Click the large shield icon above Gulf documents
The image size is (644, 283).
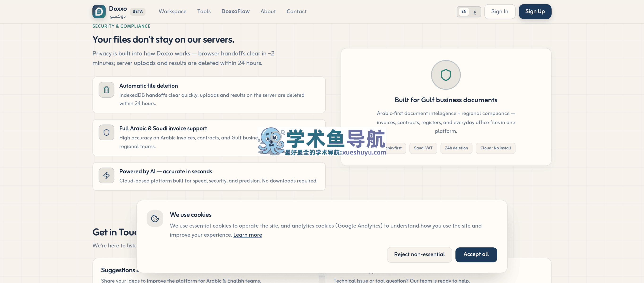tap(446, 75)
